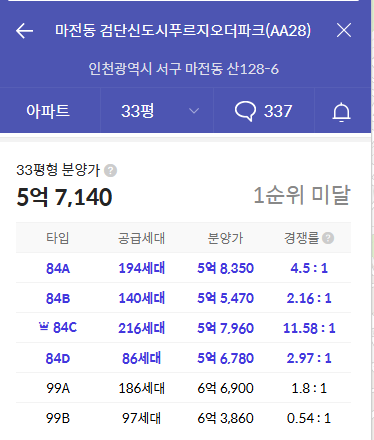The image size is (374, 440).
Task: Click the 경쟁률 column header text
Action: [x=302, y=238]
